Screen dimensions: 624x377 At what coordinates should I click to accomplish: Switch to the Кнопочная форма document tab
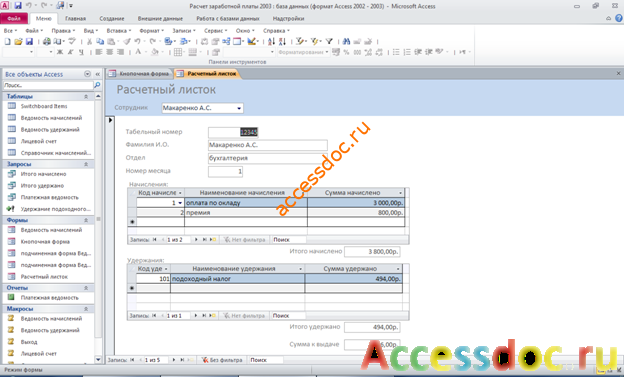[139, 74]
